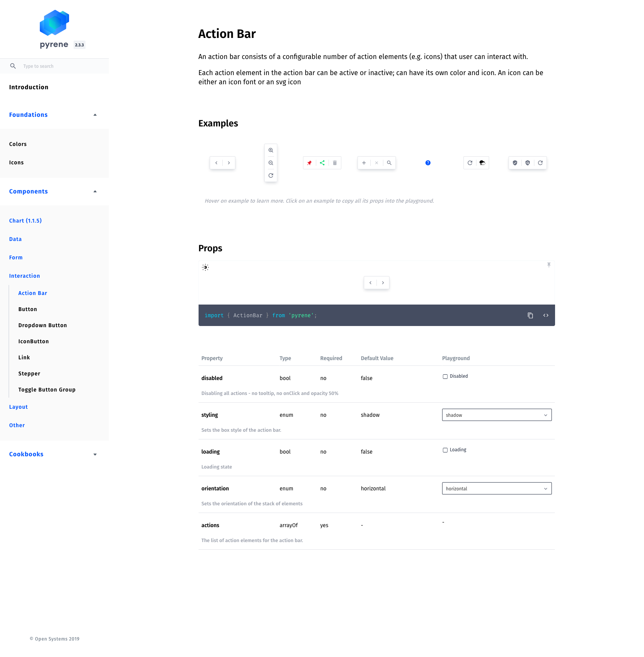644x657 pixels.
Task: Click the red pin icon in examples
Action: [x=309, y=163]
